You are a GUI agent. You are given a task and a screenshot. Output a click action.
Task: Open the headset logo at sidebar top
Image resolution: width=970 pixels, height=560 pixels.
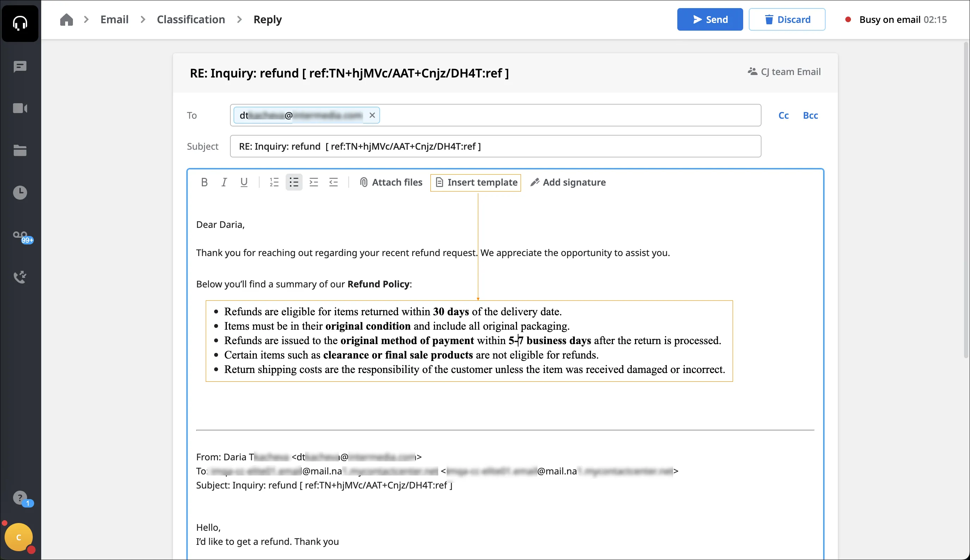20,23
